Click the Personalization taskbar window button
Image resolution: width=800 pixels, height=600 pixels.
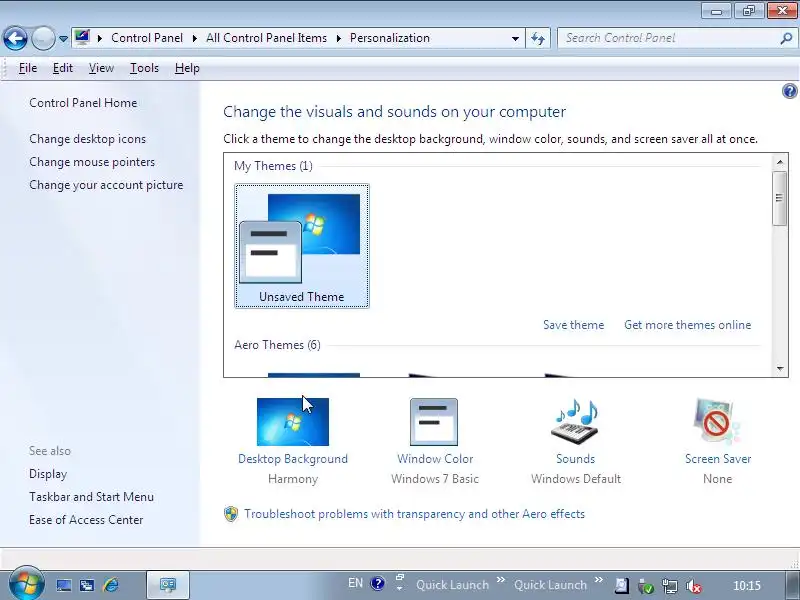click(x=168, y=585)
